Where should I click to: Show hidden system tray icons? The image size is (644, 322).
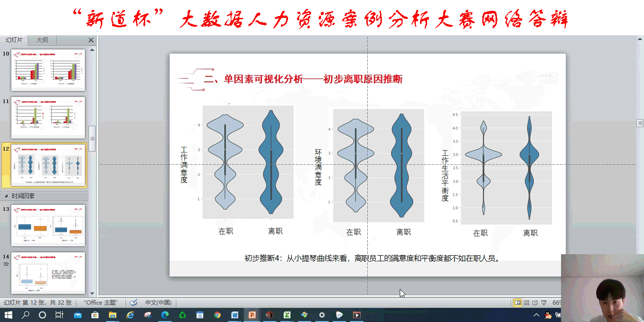pyautogui.click(x=537, y=315)
